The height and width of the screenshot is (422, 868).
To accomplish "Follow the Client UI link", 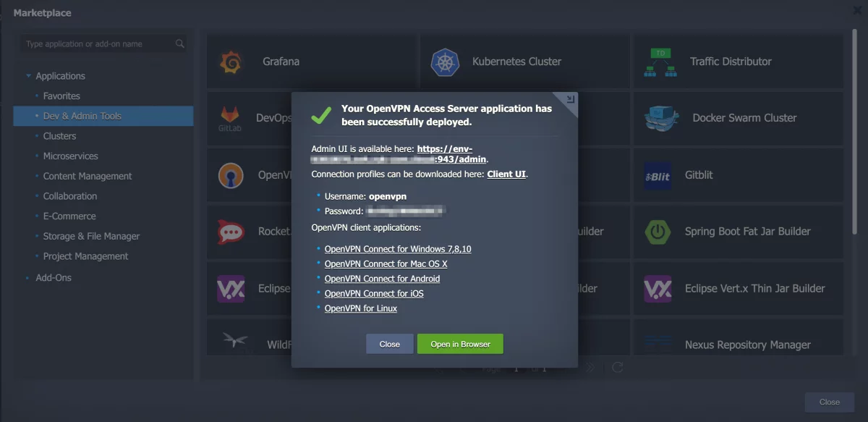I will coord(506,174).
